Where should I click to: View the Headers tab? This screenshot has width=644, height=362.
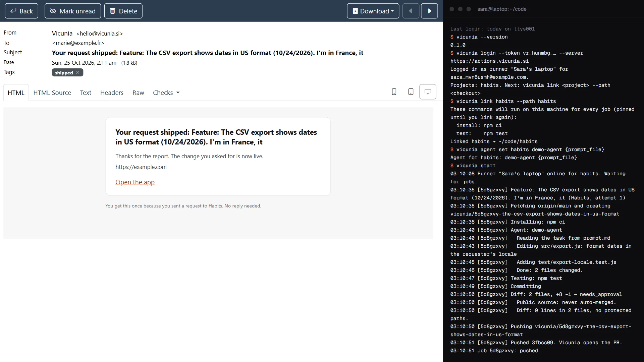click(x=112, y=93)
